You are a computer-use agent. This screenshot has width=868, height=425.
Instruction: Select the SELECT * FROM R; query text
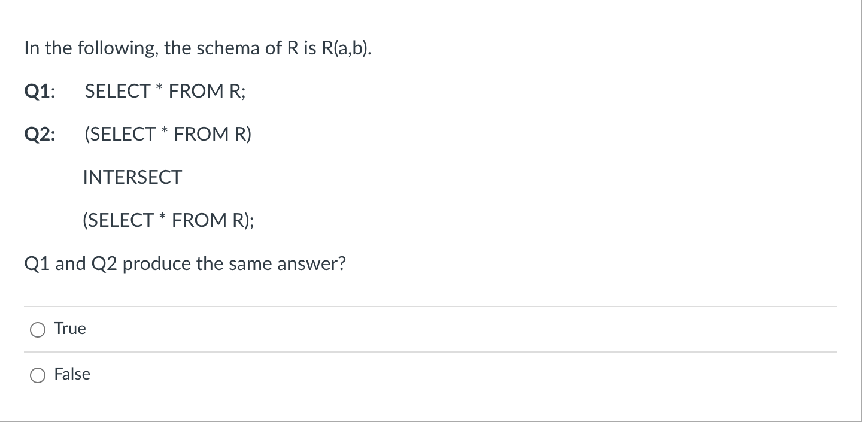[x=165, y=91]
